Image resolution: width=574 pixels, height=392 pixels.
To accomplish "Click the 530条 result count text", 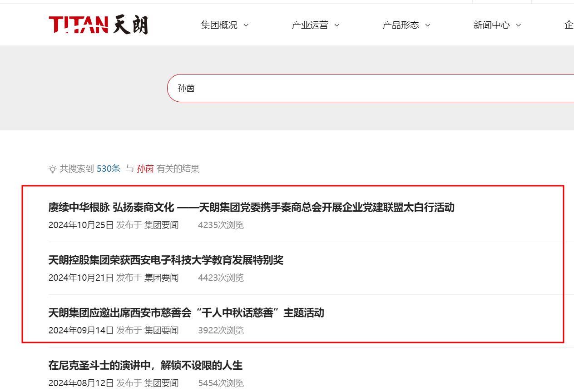I will tap(109, 169).
